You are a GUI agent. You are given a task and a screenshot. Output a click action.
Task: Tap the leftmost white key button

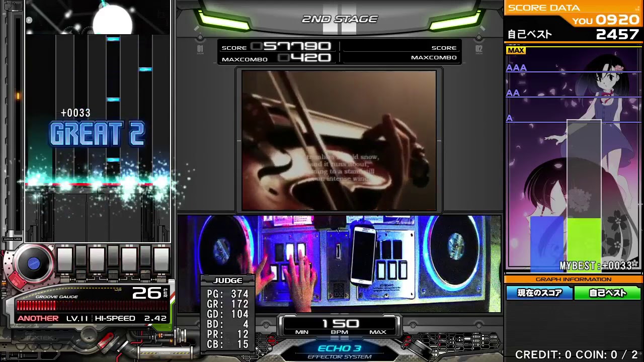coord(65,260)
